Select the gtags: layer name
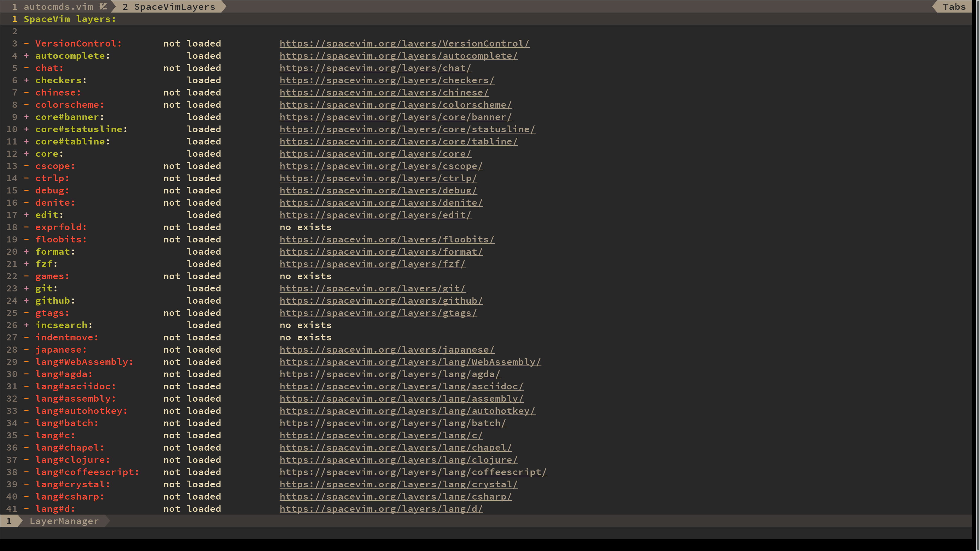The width and height of the screenshot is (980, 551). [x=52, y=313]
